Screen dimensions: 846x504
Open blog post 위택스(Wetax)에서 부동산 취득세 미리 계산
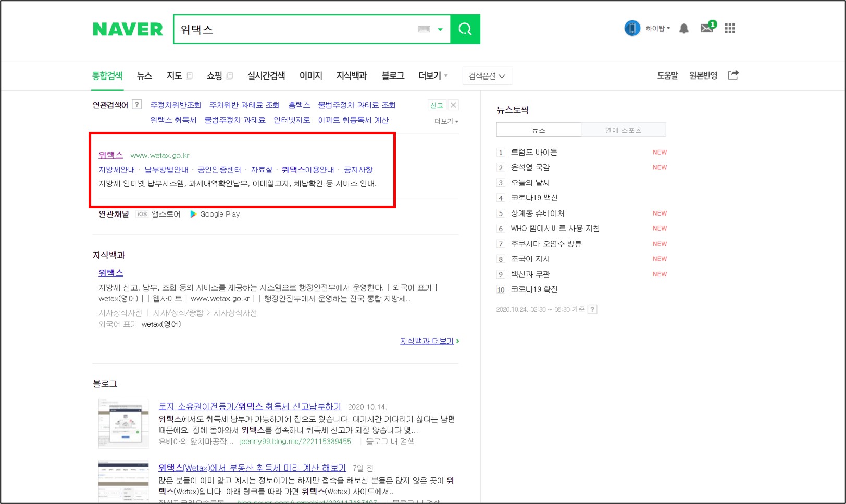point(252,468)
